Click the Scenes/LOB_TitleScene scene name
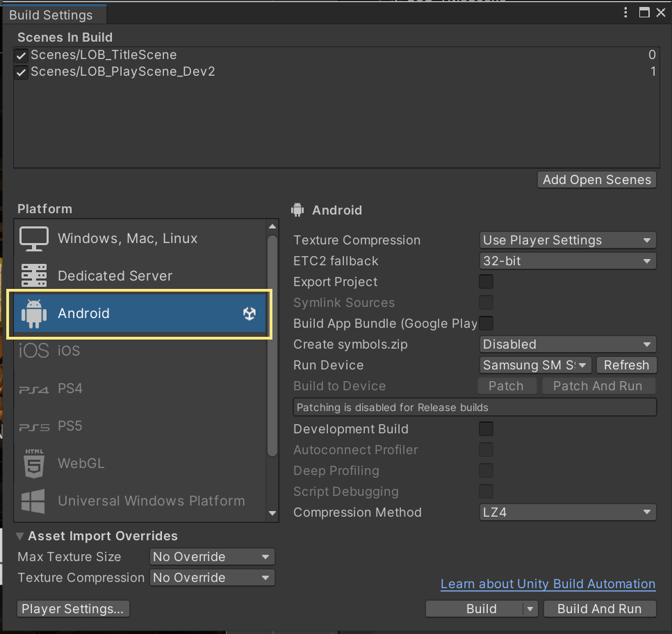 coord(104,55)
